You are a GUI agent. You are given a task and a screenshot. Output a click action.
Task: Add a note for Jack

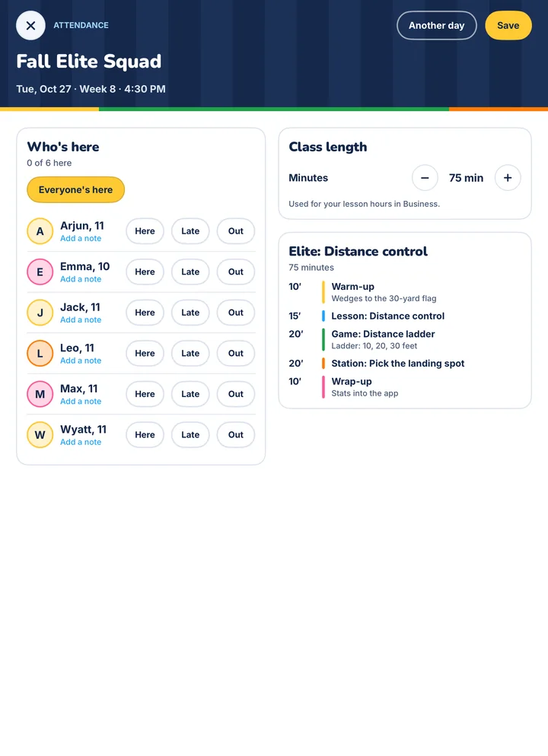point(81,320)
